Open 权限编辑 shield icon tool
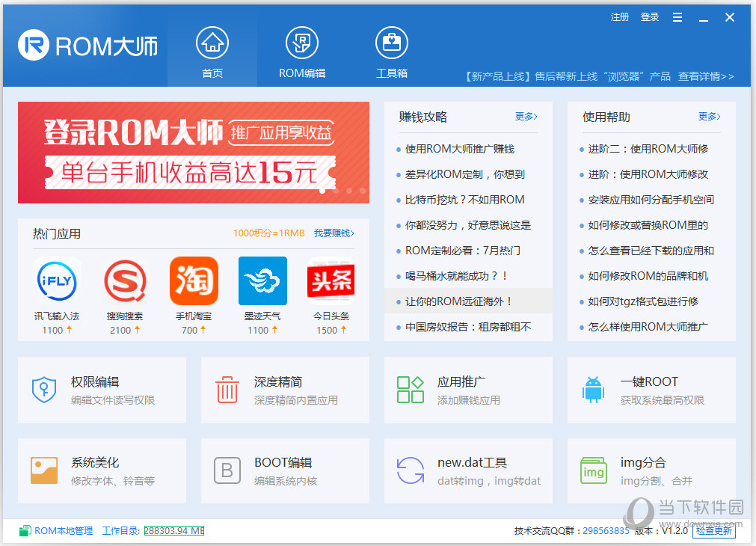 click(x=44, y=390)
